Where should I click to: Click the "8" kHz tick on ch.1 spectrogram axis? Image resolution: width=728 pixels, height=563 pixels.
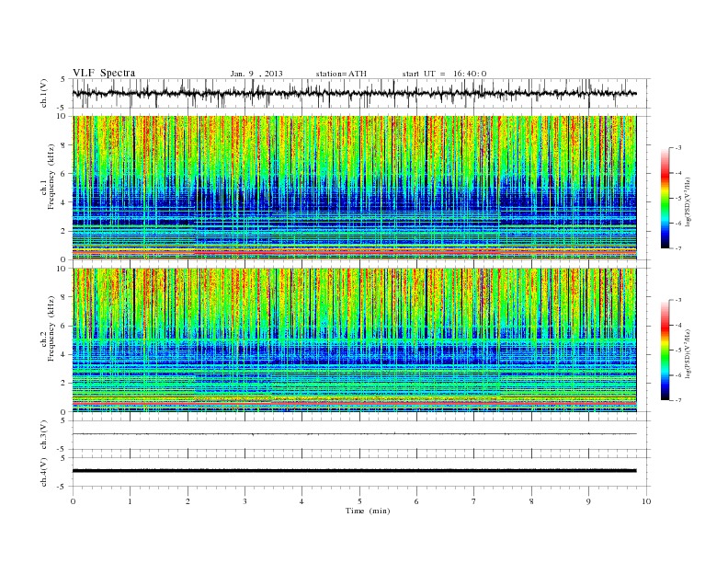(x=64, y=145)
